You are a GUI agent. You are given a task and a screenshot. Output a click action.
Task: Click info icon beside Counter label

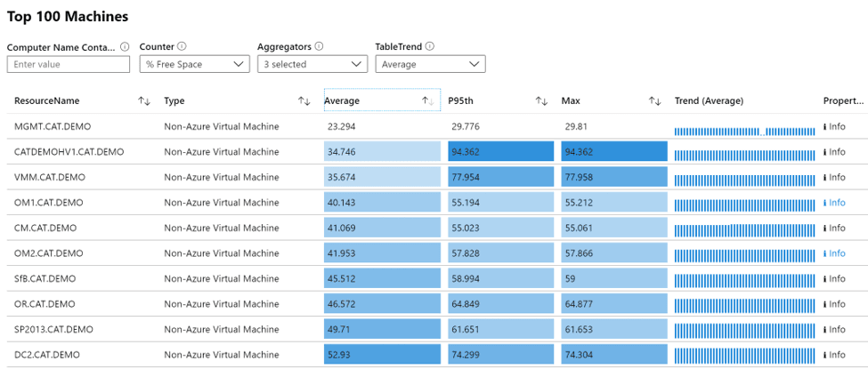pos(182,46)
